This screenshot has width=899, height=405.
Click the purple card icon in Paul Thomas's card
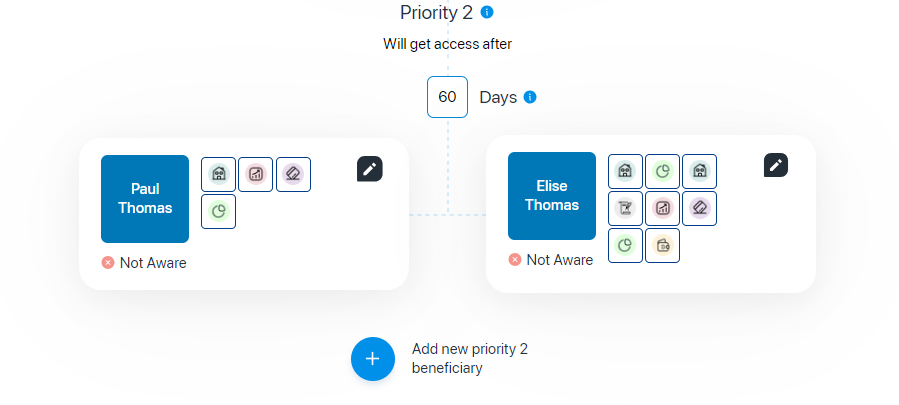coord(294,174)
